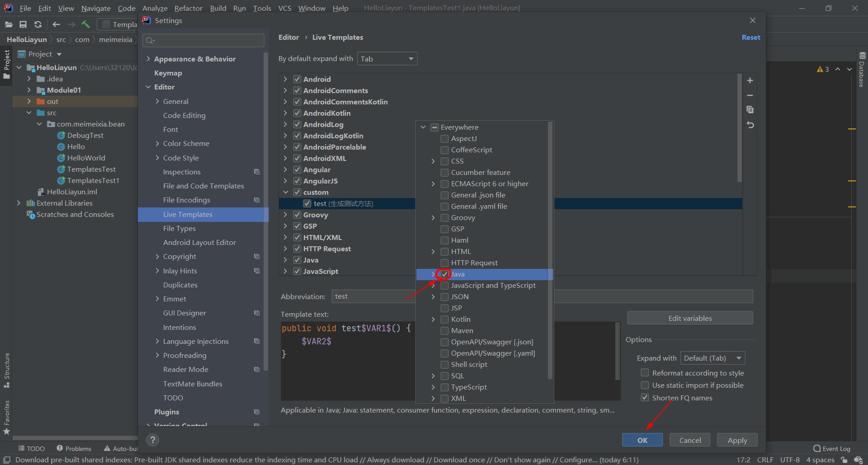Image resolution: width=868 pixels, height=465 pixels.
Task: Open the Problems tool window
Action: point(74,448)
